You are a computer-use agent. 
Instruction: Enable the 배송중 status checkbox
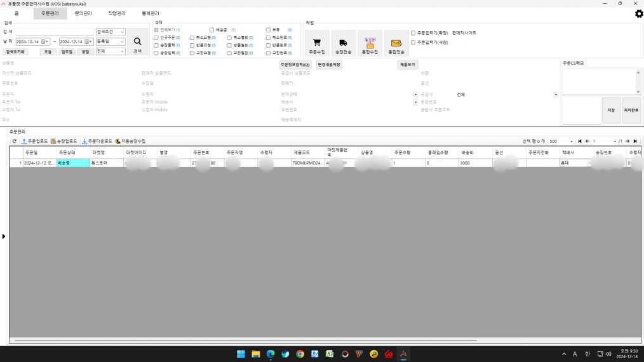pos(211,30)
